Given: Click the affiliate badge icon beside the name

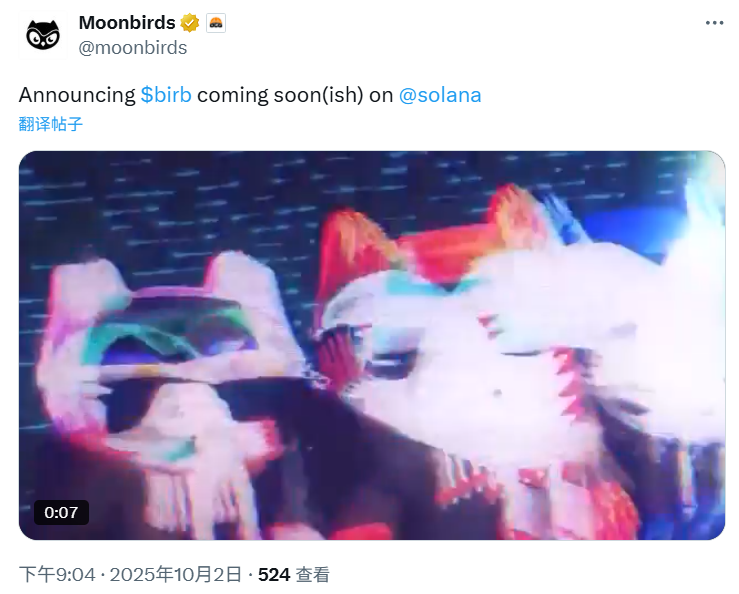Looking at the screenshot, I should 216,23.
